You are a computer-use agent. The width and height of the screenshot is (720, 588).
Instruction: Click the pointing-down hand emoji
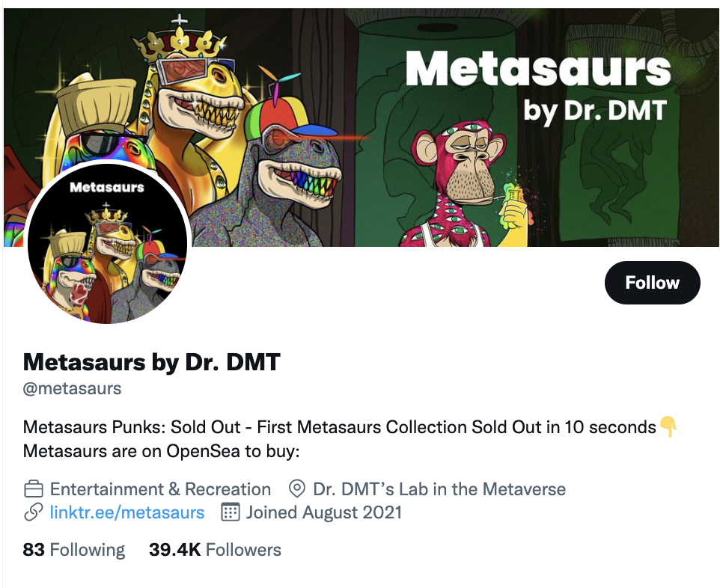tap(668, 427)
